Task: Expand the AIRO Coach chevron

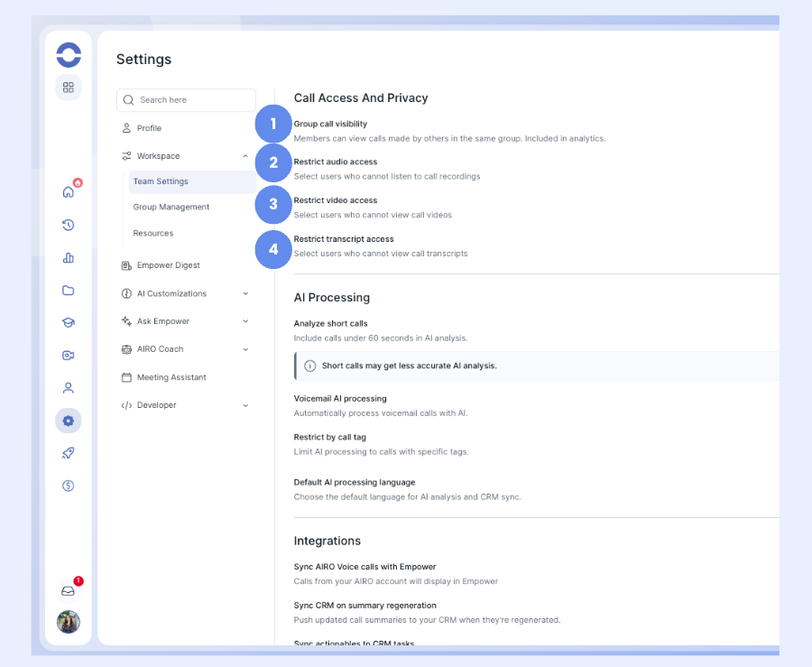Action: tap(245, 349)
